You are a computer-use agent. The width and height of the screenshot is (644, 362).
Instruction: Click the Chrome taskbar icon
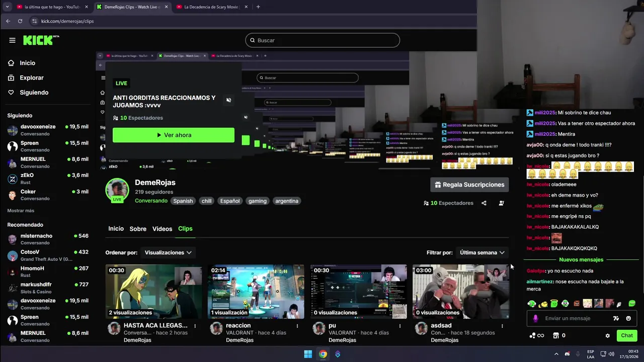click(x=323, y=354)
